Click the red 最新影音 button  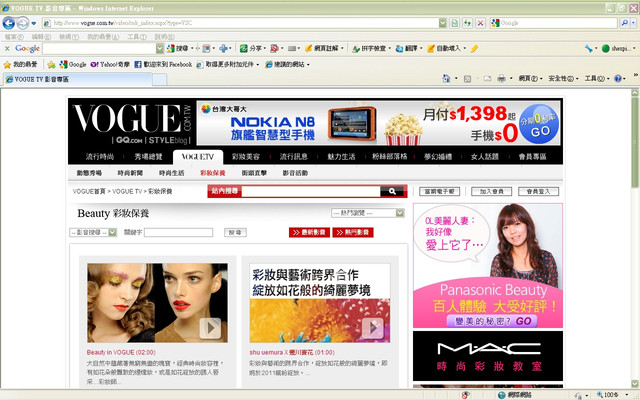click(x=309, y=232)
